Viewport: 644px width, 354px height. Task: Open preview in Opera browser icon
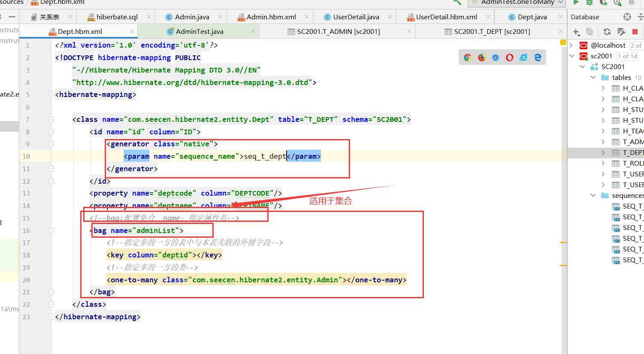point(510,57)
